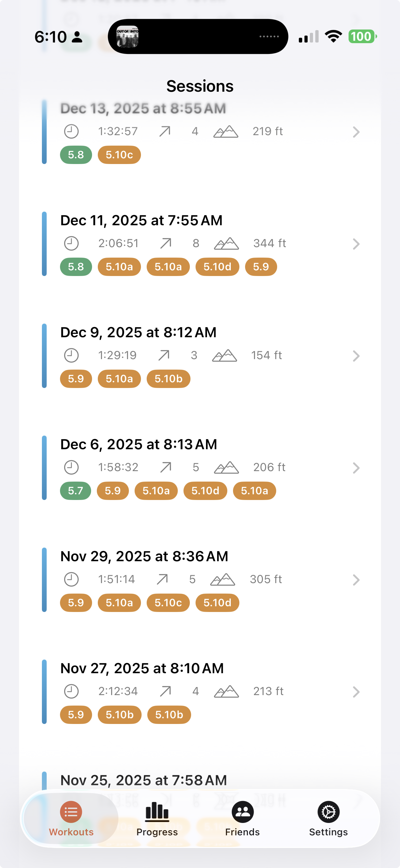This screenshot has height=868, width=400.
Task: Tap the clock icon in Dec 11 session
Action: pyautogui.click(x=71, y=243)
